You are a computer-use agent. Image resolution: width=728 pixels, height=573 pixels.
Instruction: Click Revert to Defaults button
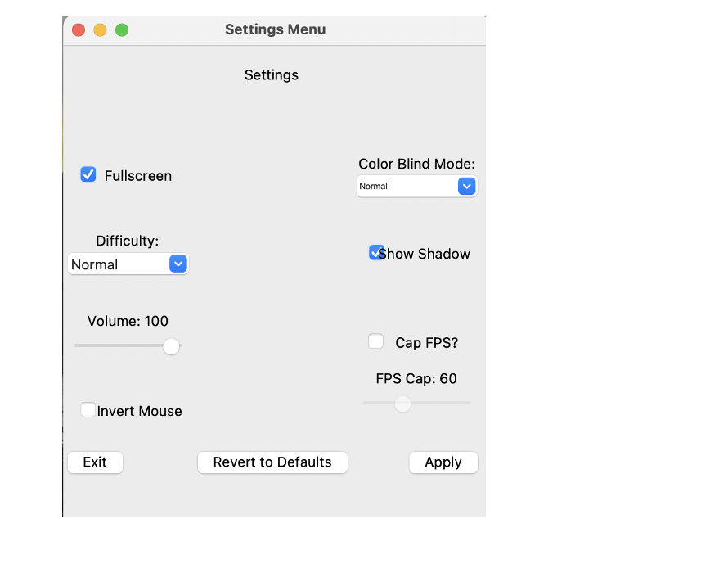(x=272, y=462)
